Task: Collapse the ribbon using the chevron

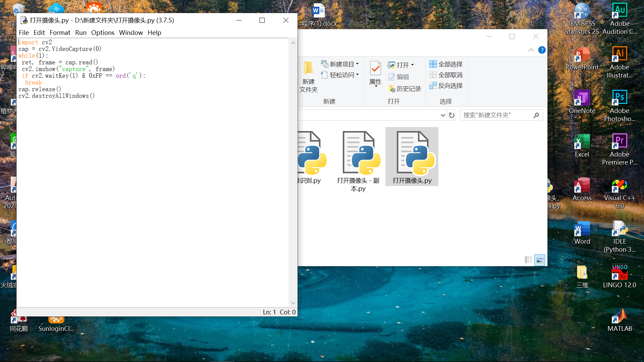Action: [x=531, y=50]
